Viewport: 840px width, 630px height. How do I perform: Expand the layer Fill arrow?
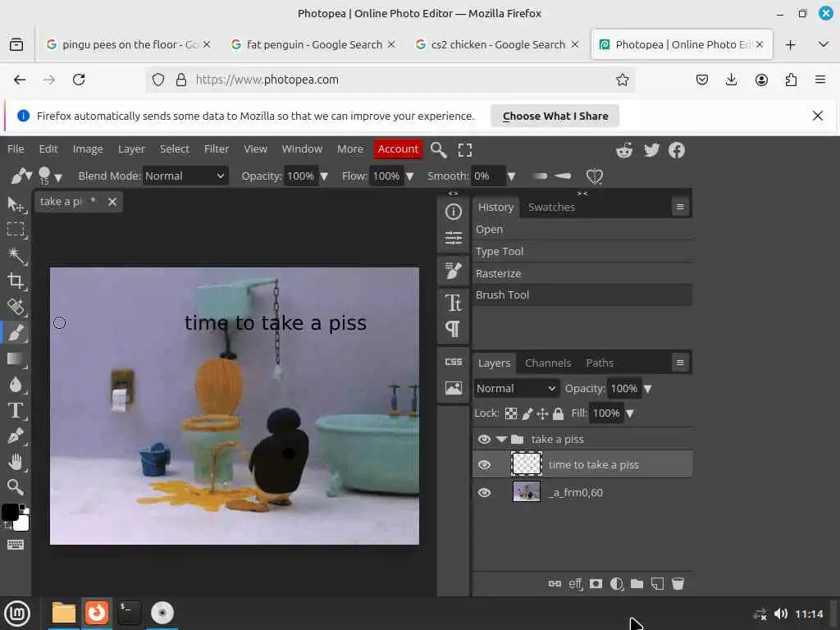coord(629,413)
